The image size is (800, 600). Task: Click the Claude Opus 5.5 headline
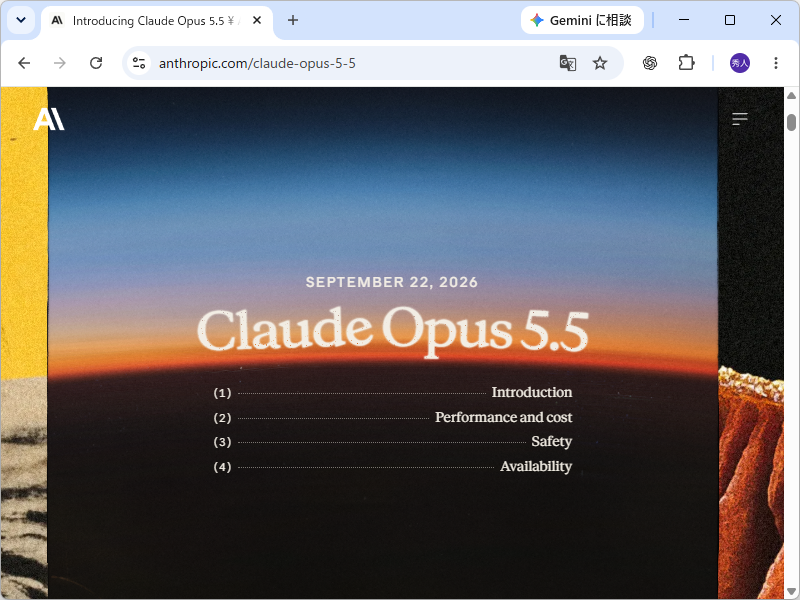pyautogui.click(x=392, y=331)
